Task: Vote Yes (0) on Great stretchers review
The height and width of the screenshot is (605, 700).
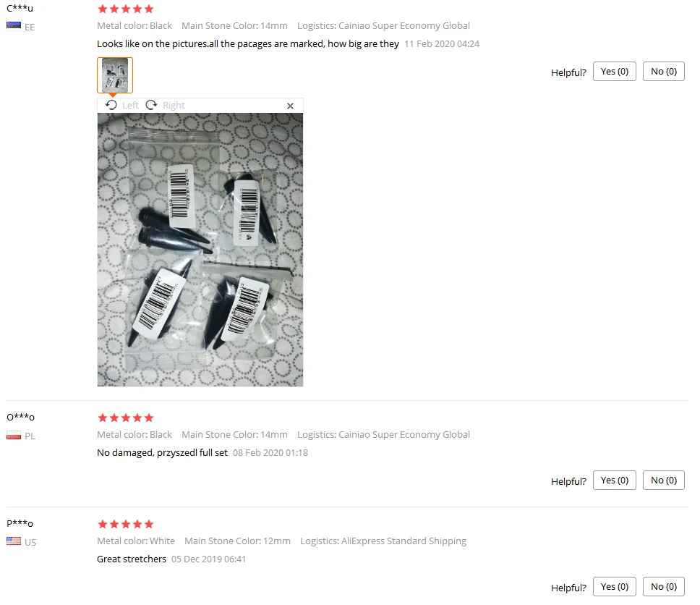Action: pos(614,587)
